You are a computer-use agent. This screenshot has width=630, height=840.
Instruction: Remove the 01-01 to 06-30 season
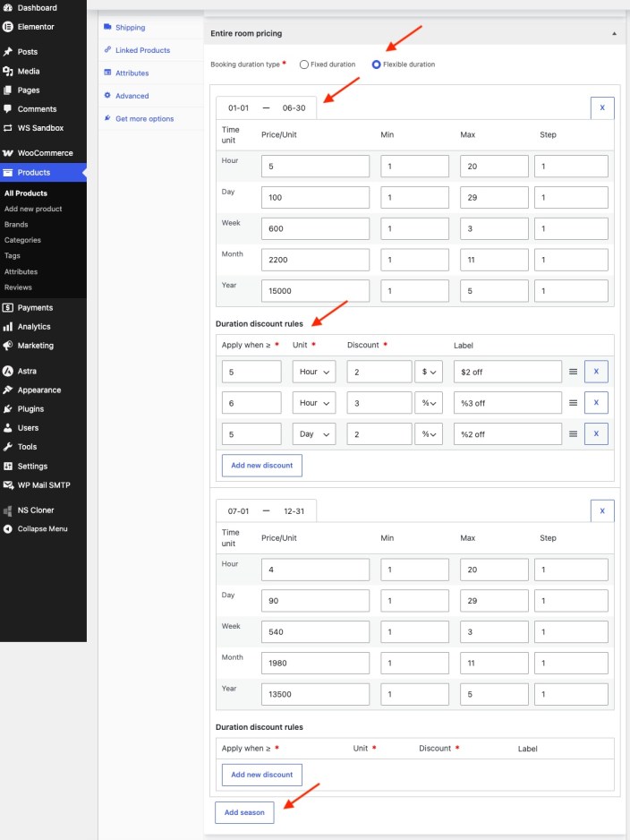[x=602, y=107]
